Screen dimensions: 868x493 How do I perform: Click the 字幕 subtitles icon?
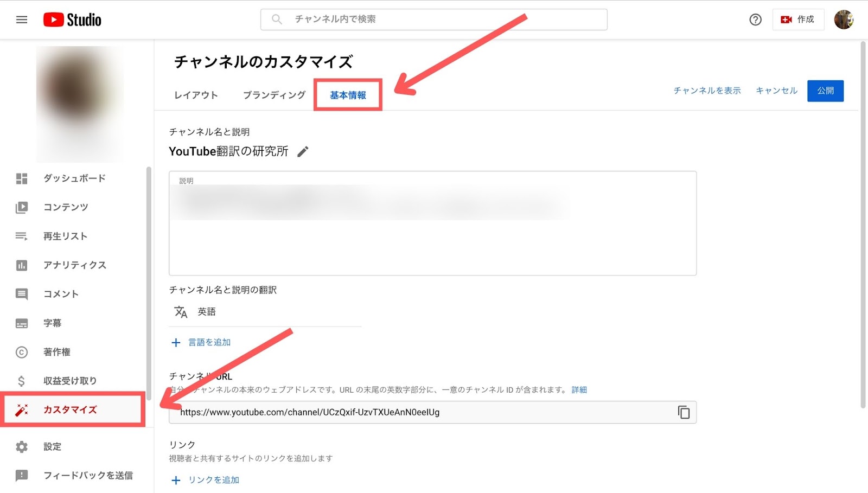point(22,323)
